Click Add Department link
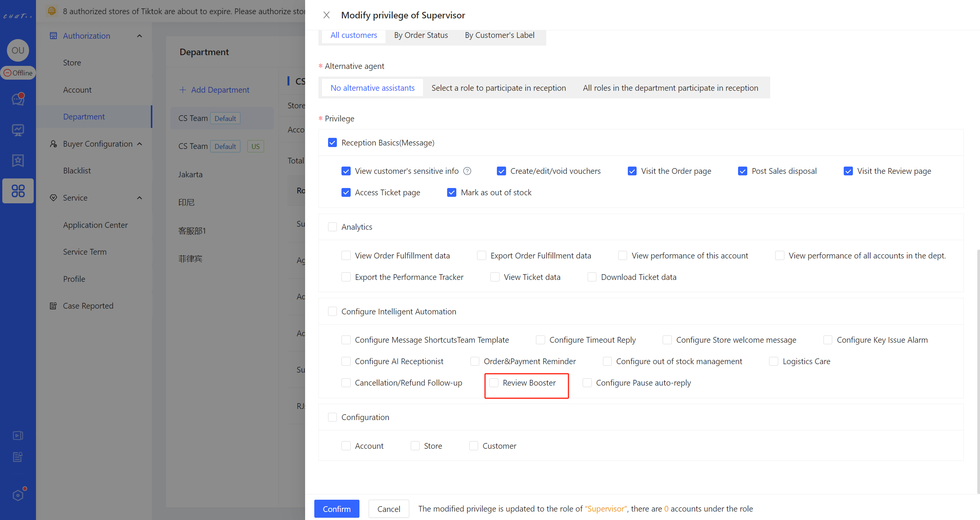980x520 pixels. [214, 90]
